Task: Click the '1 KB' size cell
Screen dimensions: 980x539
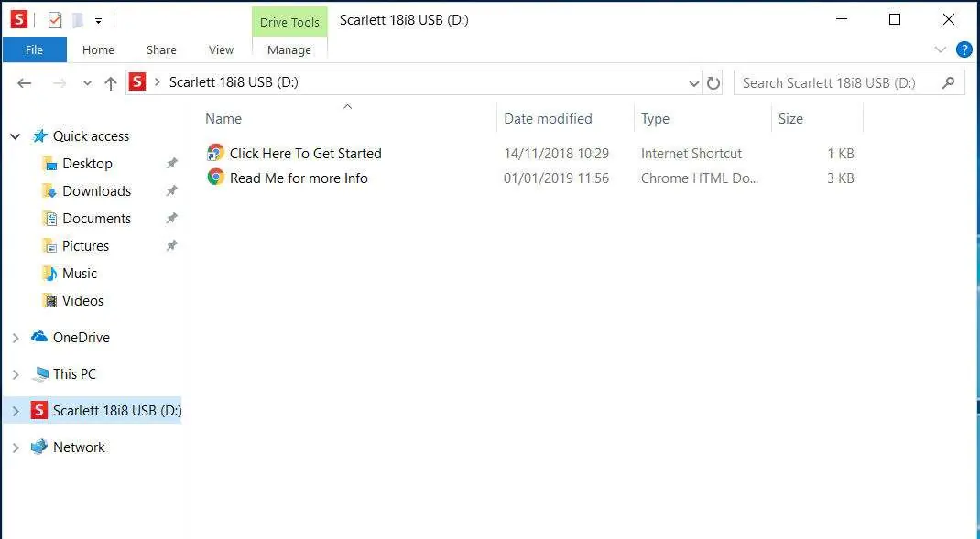Action: point(841,154)
